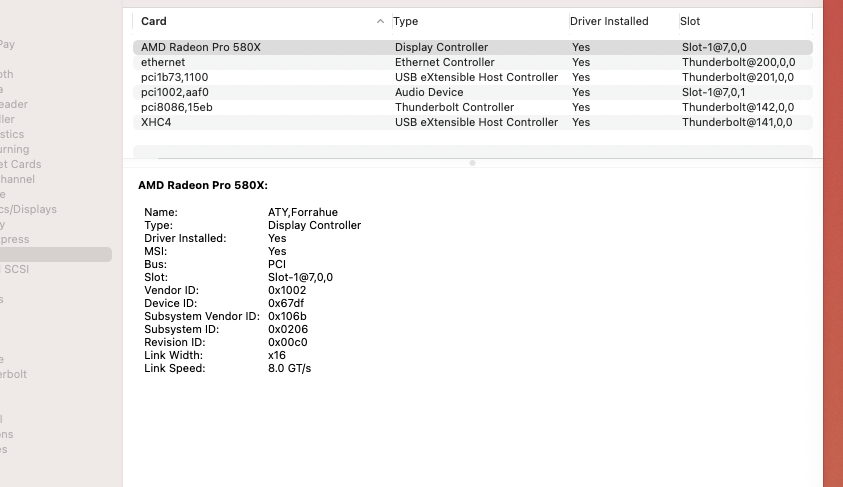
Task: Toggle sort order arrow in Card column
Action: [x=380, y=22]
